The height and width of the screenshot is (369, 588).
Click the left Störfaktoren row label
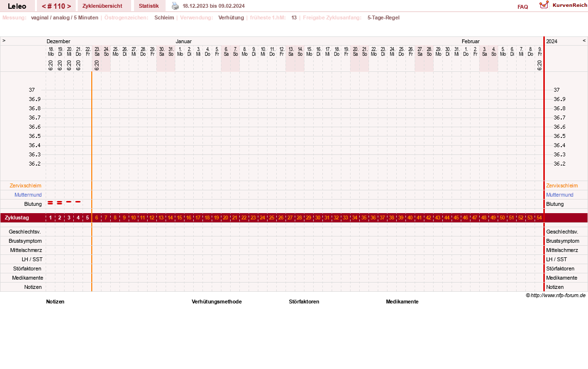(x=27, y=268)
